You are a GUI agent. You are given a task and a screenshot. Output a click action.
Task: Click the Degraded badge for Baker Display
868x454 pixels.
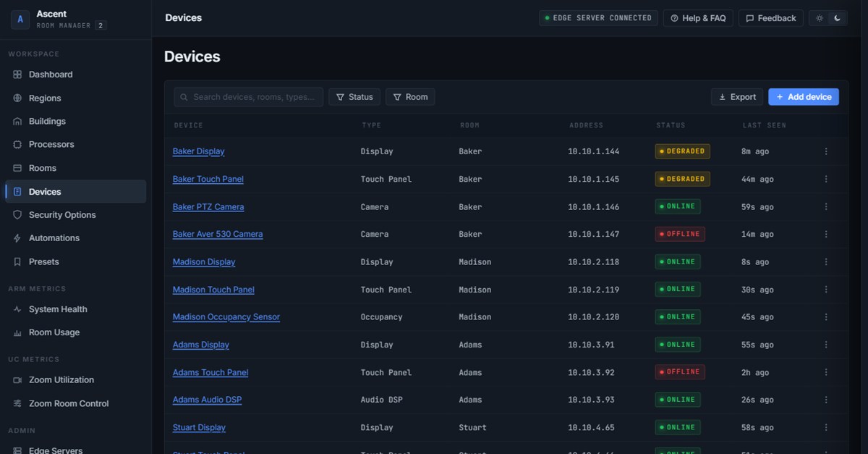tap(682, 151)
